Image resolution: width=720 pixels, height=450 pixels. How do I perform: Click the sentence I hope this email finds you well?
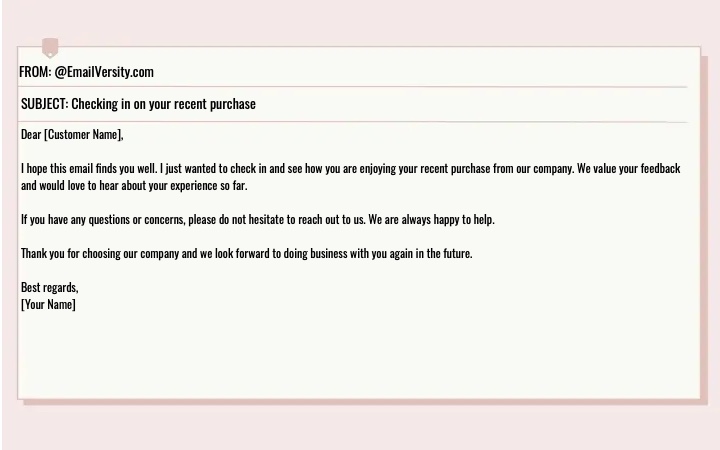[89, 169]
